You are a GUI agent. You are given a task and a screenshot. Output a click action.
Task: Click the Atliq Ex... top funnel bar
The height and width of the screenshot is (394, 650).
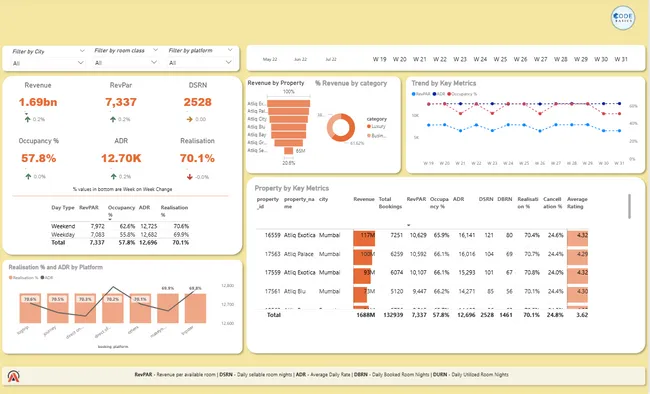click(x=289, y=103)
